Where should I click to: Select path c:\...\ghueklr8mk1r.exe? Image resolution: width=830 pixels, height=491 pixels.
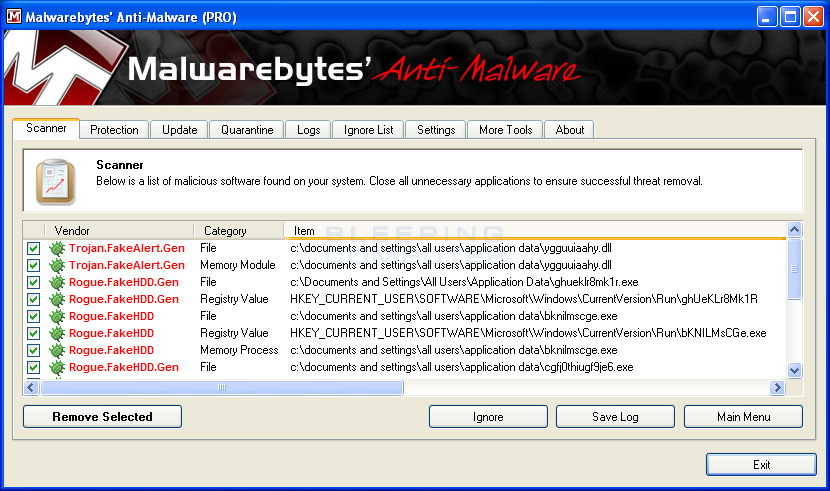464,282
